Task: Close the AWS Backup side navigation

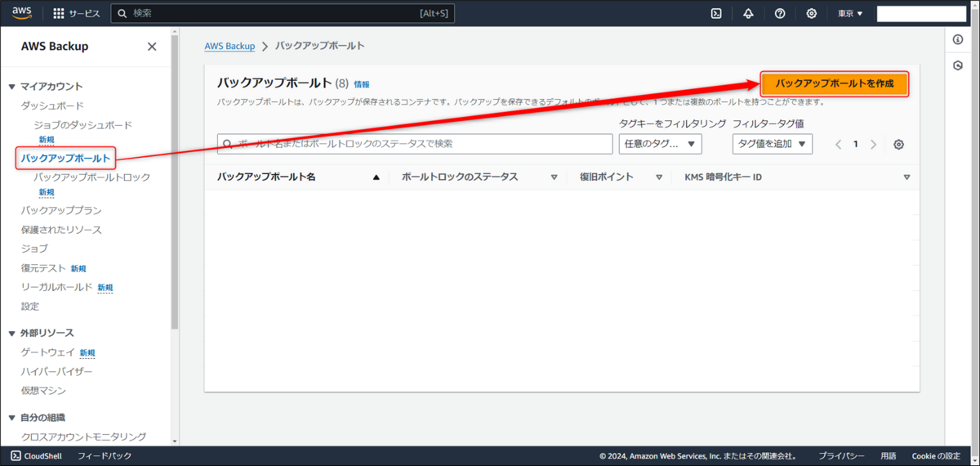Action: (x=152, y=47)
